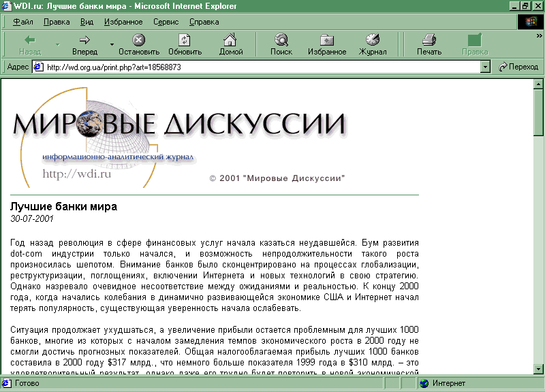
Task: Open the Избранное favorites toolbar icon
Action: [327, 40]
